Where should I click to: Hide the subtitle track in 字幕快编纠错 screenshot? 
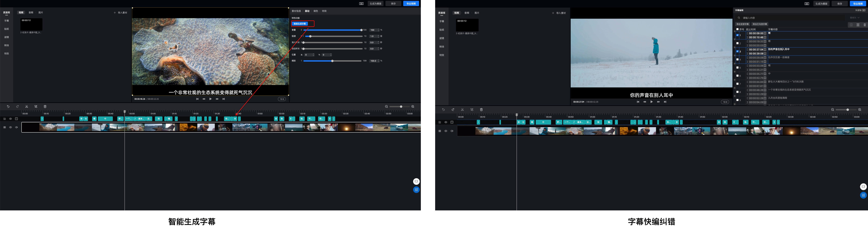(446, 122)
